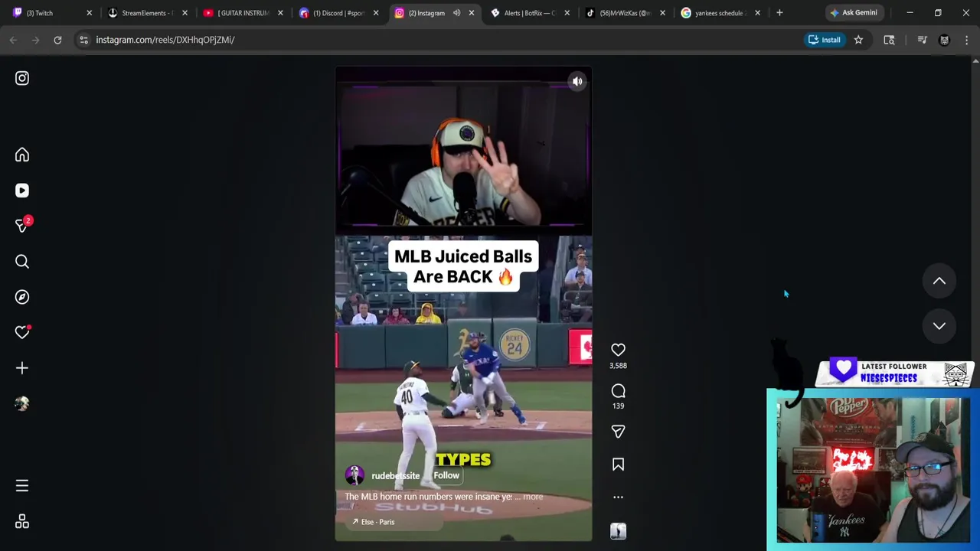Switch to the StreamElements tab
This screenshot has height=551, width=980.
(145, 13)
